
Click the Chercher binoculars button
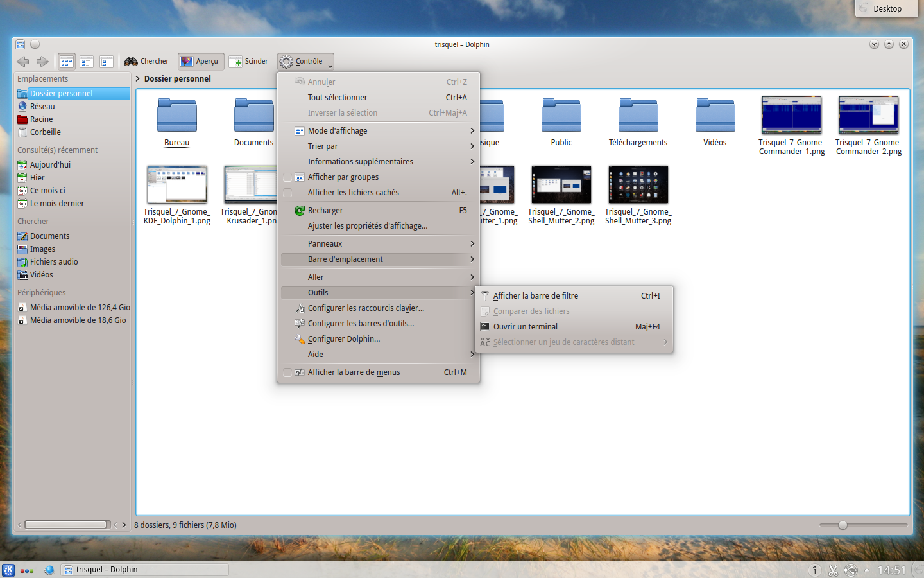tap(146, 62)
